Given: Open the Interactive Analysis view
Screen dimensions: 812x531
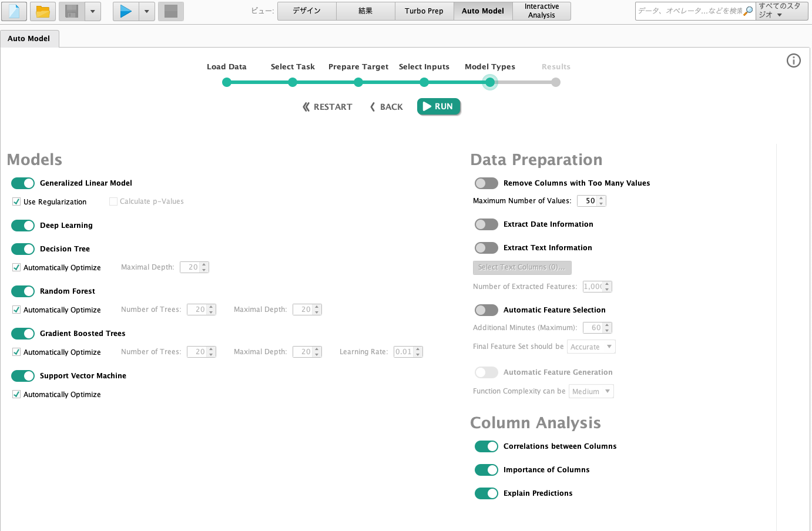Looking at the screenshot, I should pyautogui.click(x=542, y=11).
